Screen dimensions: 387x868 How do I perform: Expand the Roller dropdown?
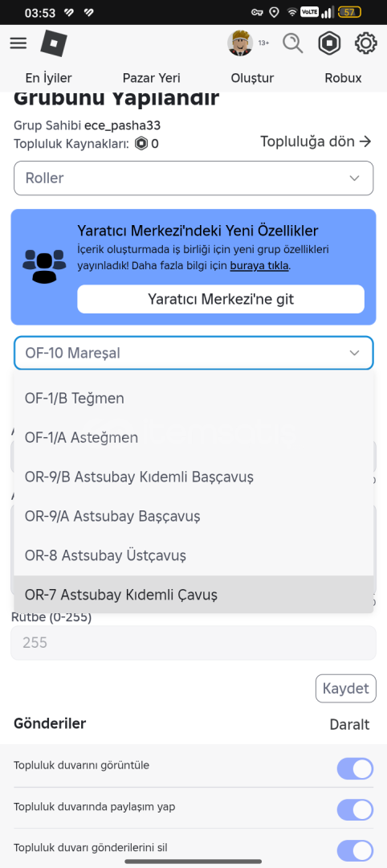click(x=193, y=178)
